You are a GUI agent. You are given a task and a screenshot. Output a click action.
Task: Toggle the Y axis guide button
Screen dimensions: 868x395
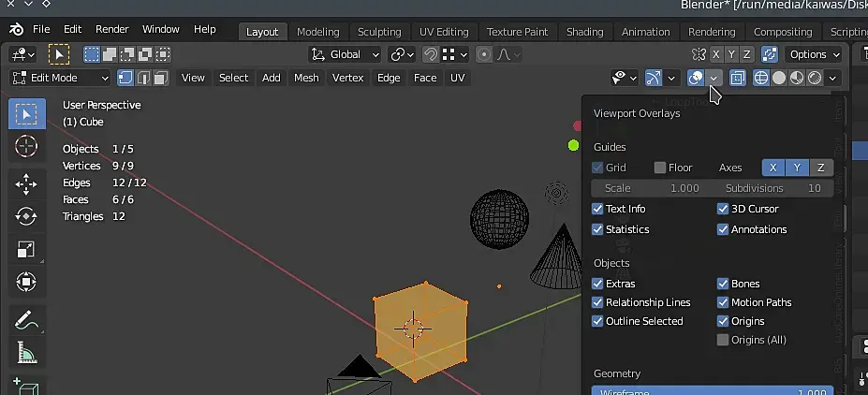797,168
